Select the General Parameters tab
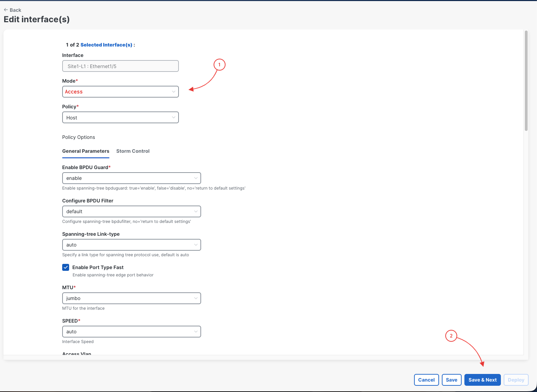Viewport: 537px width, 392px height. [x=85, y=151]
